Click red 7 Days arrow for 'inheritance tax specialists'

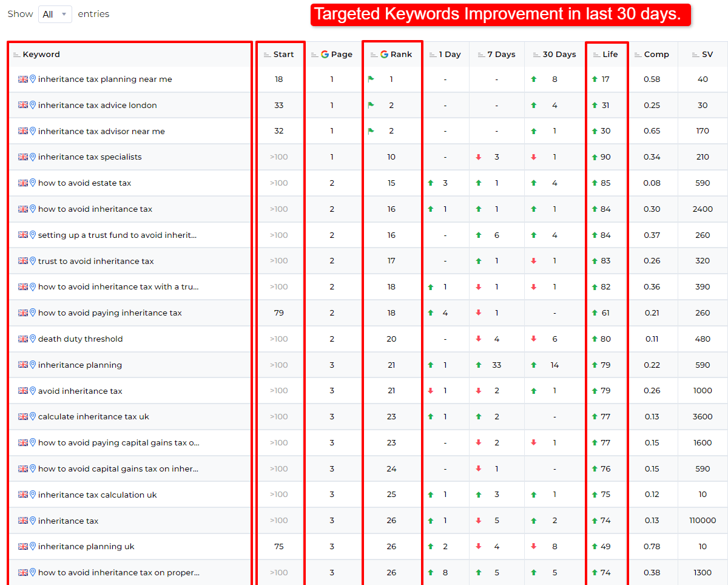click(x=479, y=157)
